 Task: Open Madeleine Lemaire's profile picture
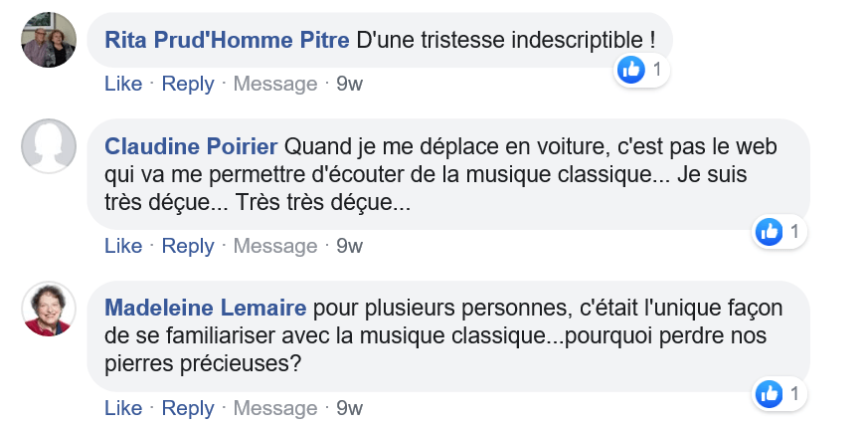pos(49,309)
